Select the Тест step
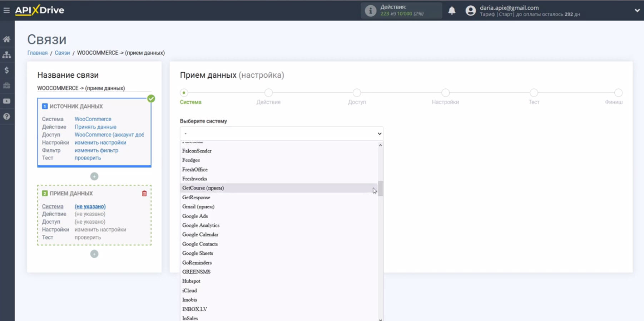Image resolution: width=644 pixels, height=321 pixels. pos(534,93)
